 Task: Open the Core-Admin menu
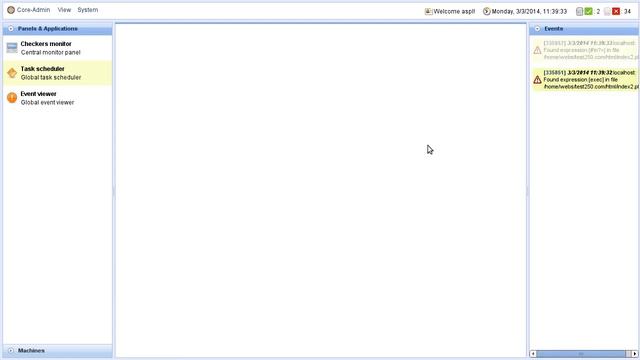pyautogui.click(x=33, y=10)
